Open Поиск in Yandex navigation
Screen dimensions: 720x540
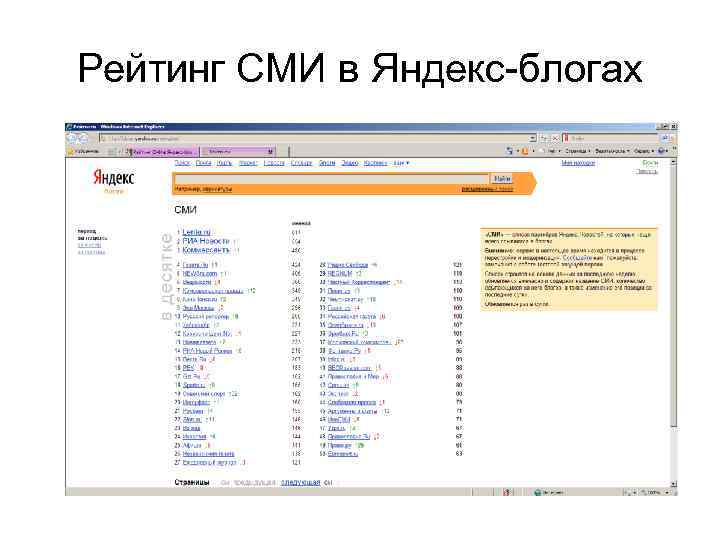coord(182,163)
